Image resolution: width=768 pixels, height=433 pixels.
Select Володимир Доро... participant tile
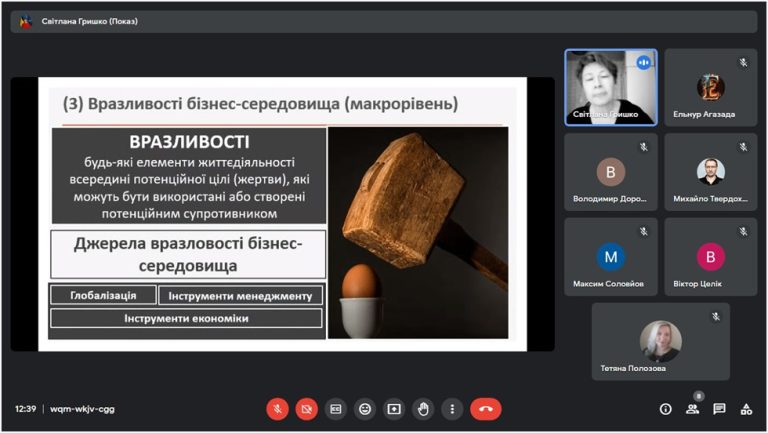pyautogui.click(x=611, y=172)
